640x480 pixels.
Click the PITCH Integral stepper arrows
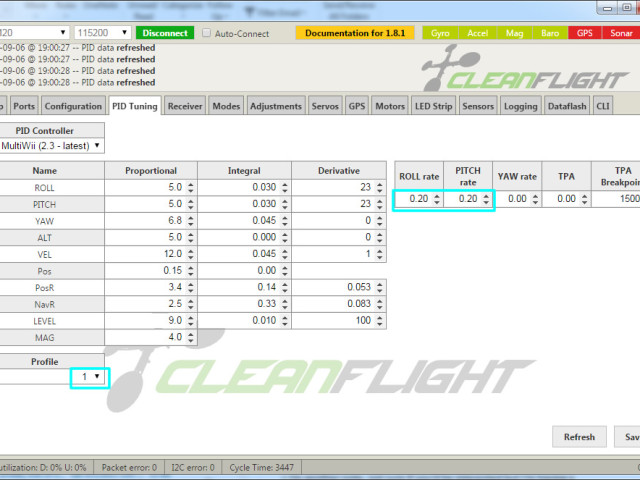(x=285, y=204)
